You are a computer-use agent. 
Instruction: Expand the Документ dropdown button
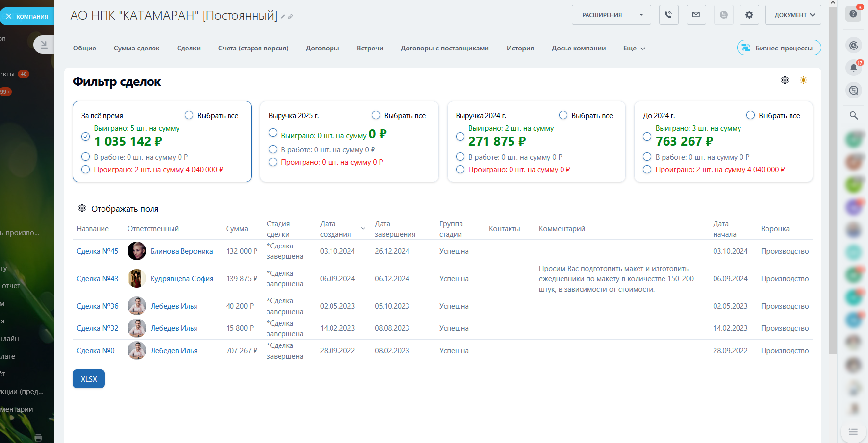pos(793,15)
